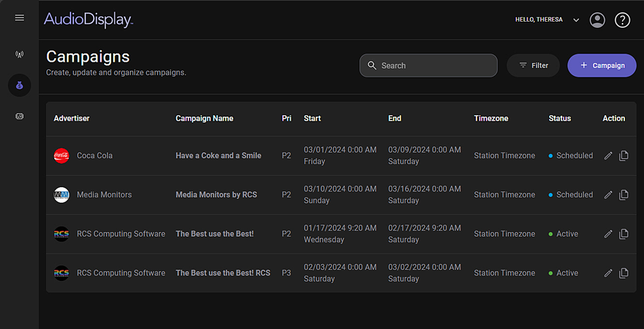Open the help question mark icon
The width and height of the screenshot is (644, 329).
tap(622, 20)
